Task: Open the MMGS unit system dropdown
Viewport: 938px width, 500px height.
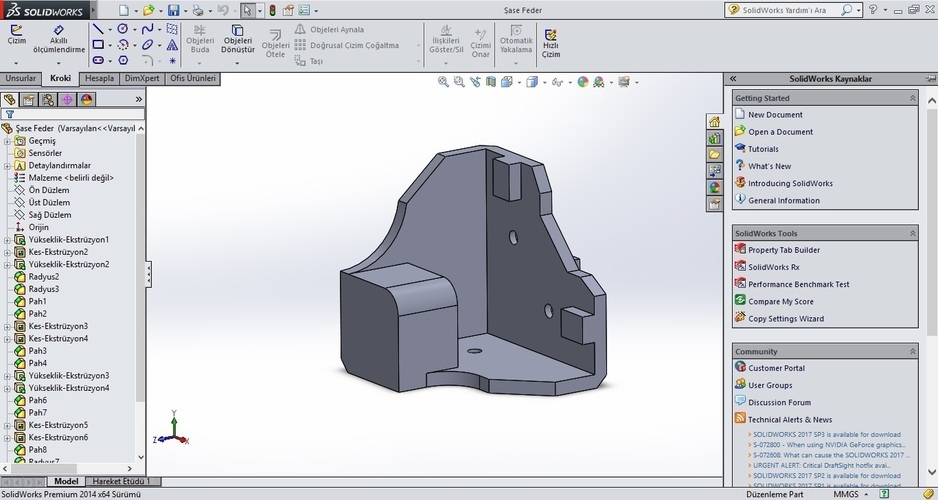Action: click(866, 495)
